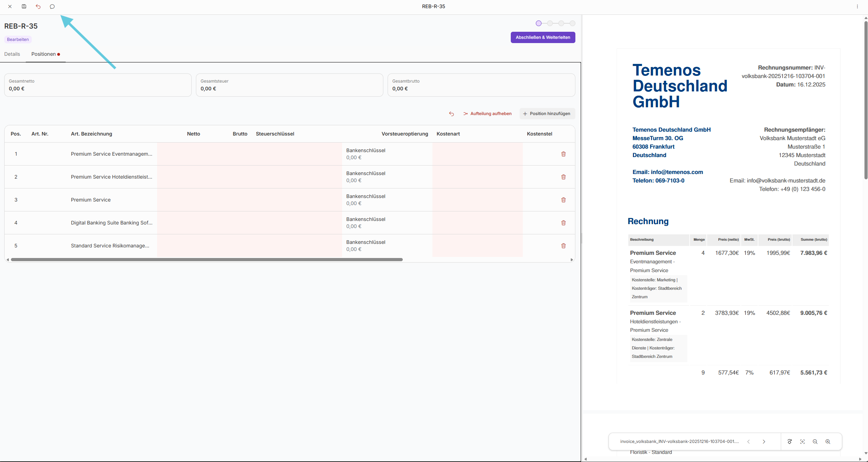Click the save icon in top toolbar
Image resolution: width=868 pixels, height=462 pixels.
tap(24, 6)
